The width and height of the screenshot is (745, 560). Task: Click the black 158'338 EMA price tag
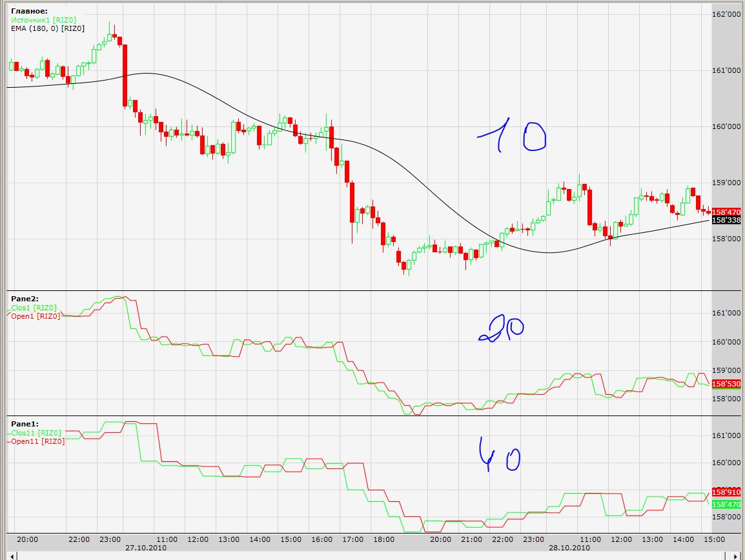click(x=726, y=220)
